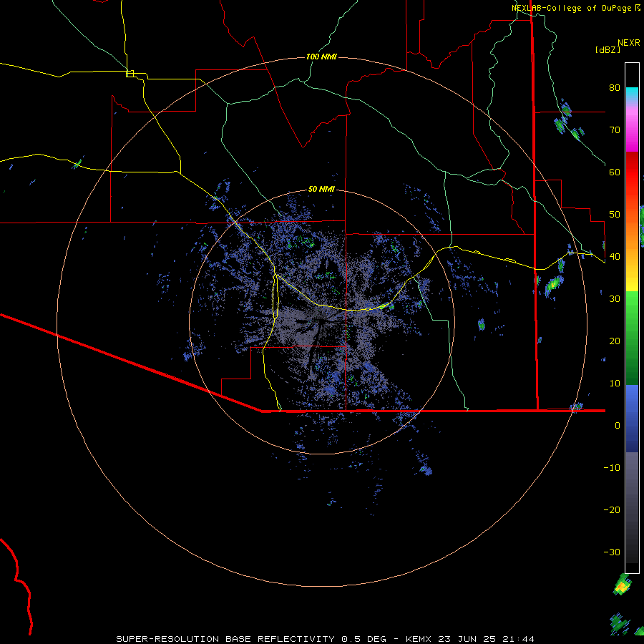The image size is (644, 644).
Task: Click the -10 dBZ scale value
Action: click(x=612, y=467)
